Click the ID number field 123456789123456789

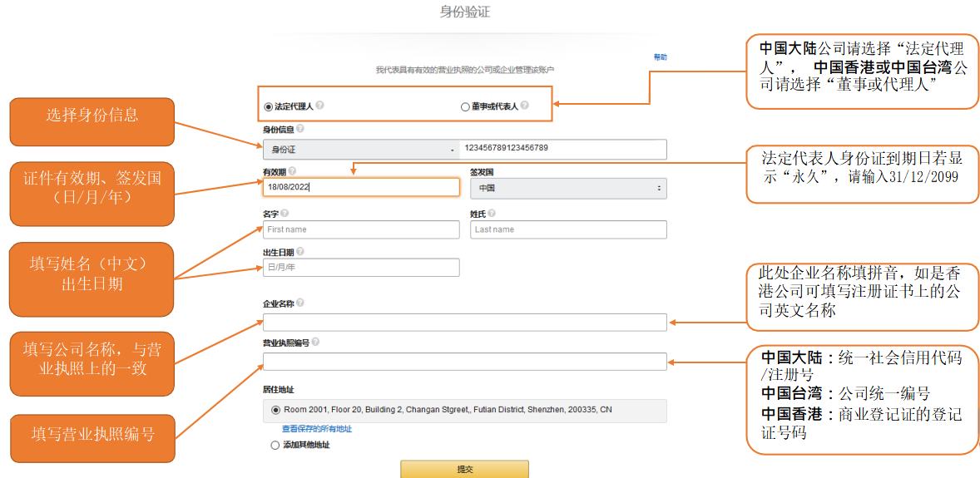pyautogui.click(x=563, y=150)
